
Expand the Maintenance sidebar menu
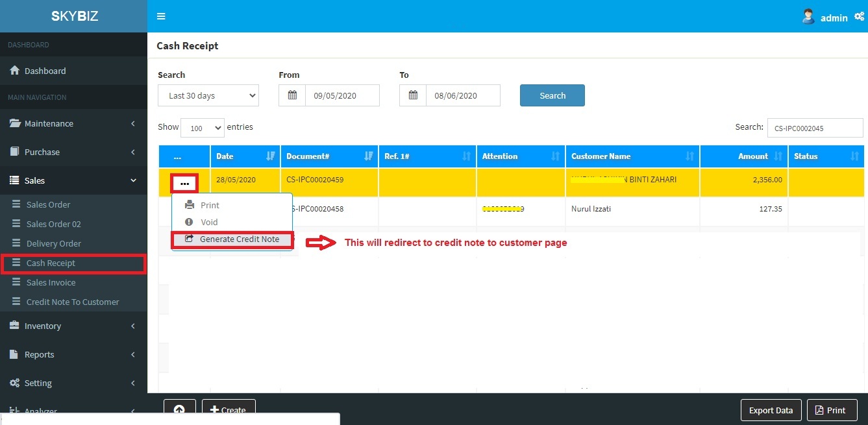(73, 123)
